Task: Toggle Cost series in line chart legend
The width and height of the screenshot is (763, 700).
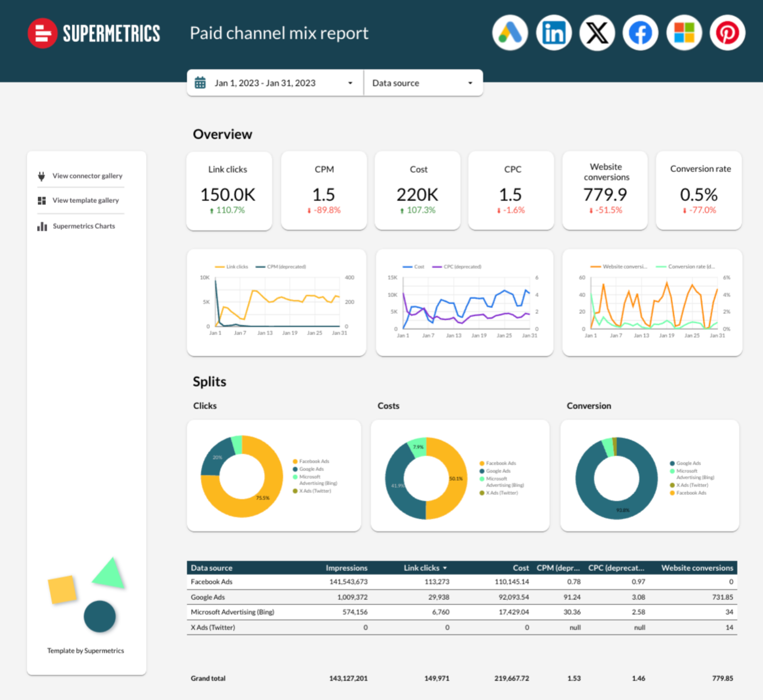Action: tap(414, 267)
